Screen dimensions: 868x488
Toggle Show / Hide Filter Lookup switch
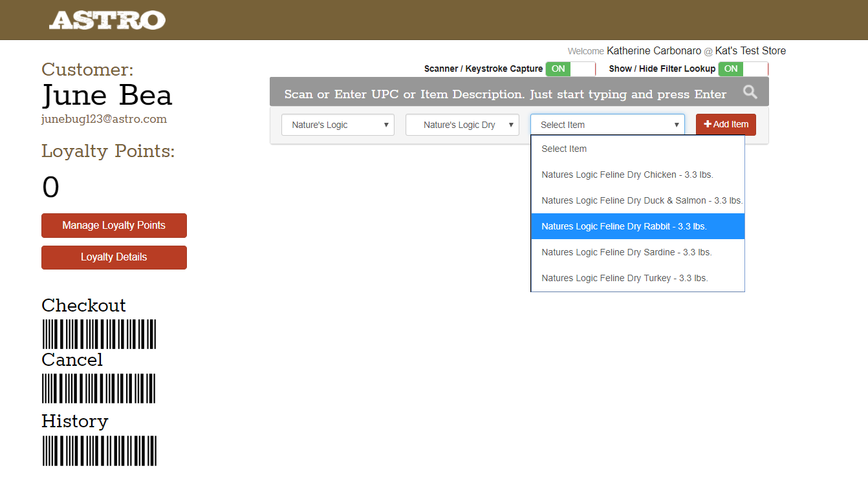coord(743,69)
